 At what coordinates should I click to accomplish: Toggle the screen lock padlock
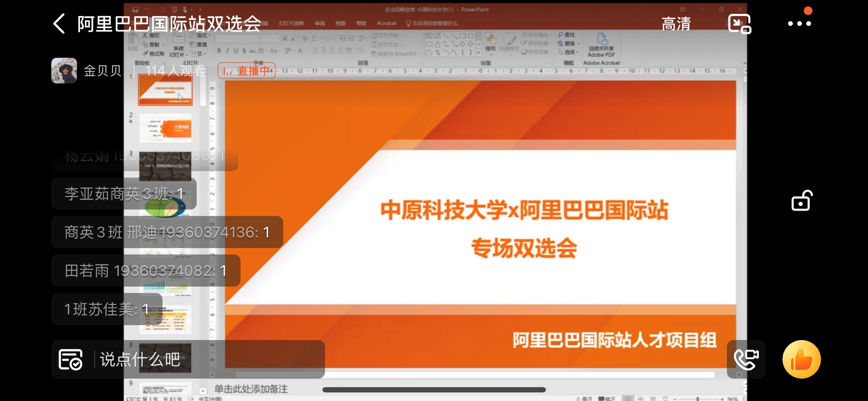coord(802,201)
